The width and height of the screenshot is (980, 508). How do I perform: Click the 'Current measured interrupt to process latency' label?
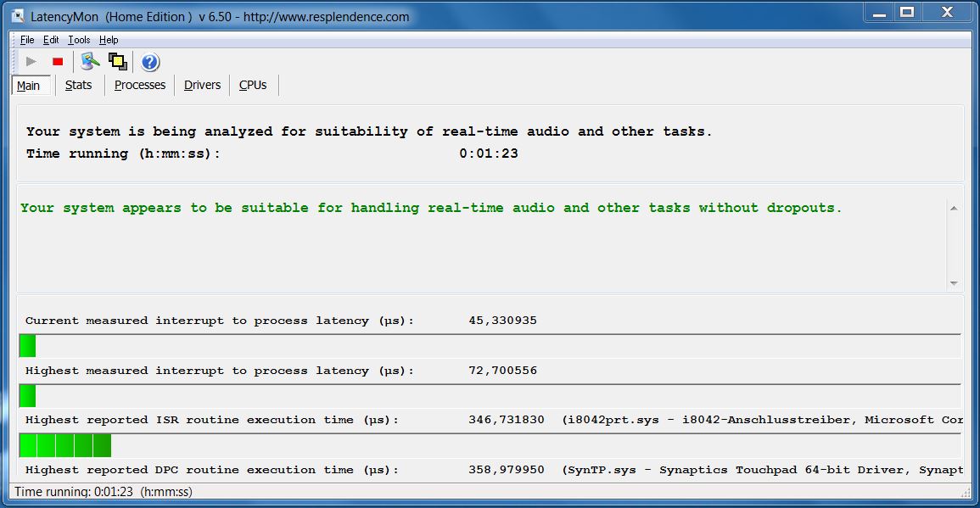point(220,321)
